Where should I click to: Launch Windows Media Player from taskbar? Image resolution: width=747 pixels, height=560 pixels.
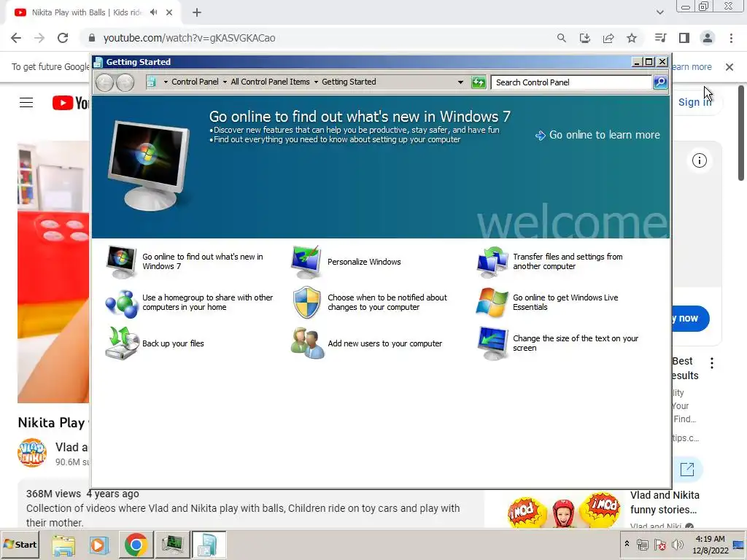[x=99, y=545]
